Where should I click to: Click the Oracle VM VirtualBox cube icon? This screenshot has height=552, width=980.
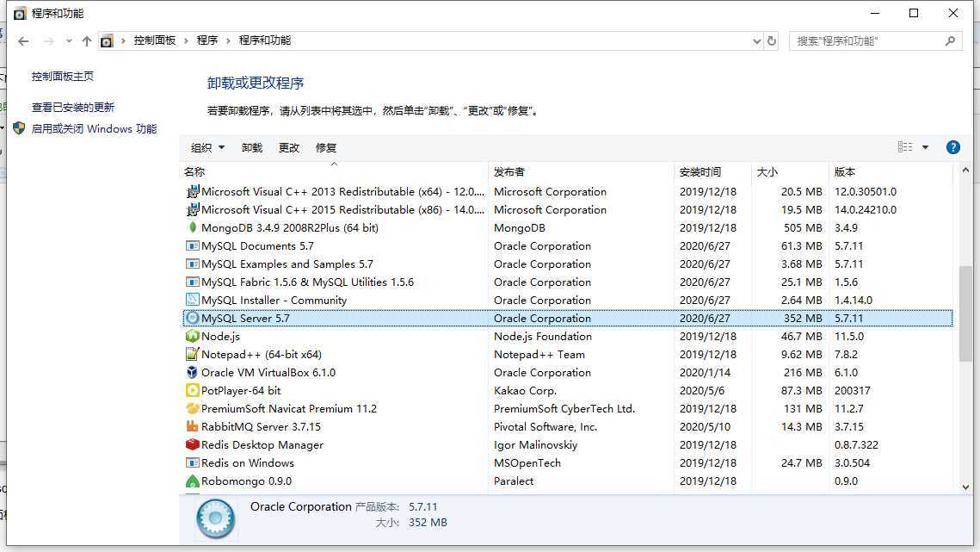[193, 372]
